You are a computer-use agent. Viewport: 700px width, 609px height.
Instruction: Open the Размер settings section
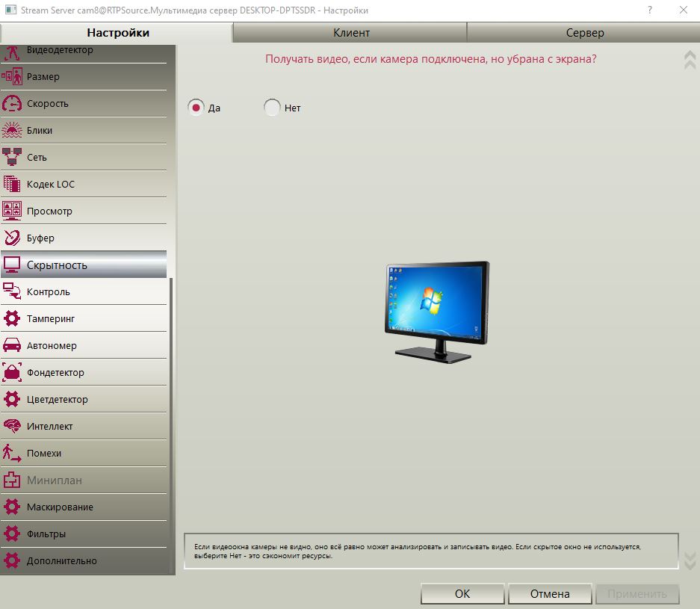[x=84, y=77]
